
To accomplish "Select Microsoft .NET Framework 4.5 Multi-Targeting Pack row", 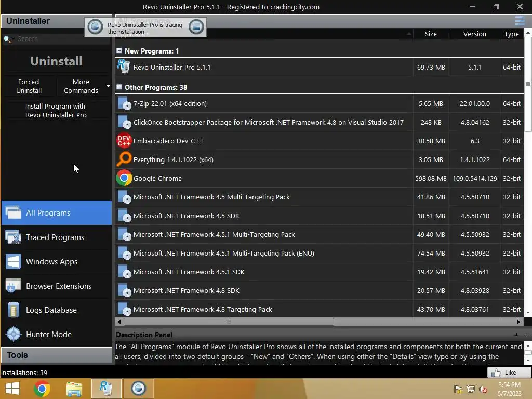I will coord(319,197).
